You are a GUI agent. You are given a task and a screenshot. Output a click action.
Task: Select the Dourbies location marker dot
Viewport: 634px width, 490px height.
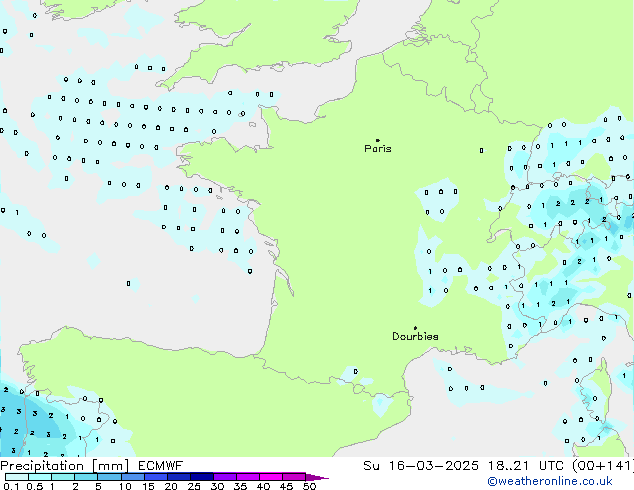415,328
